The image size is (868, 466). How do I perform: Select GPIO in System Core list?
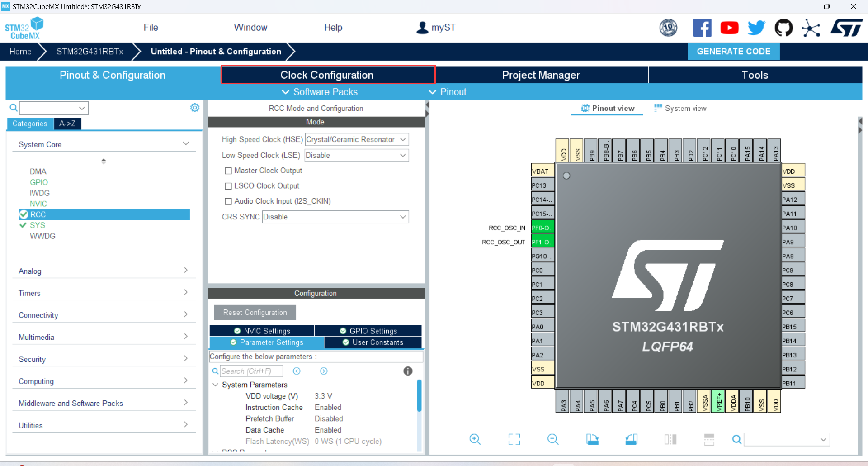(39, 182)
